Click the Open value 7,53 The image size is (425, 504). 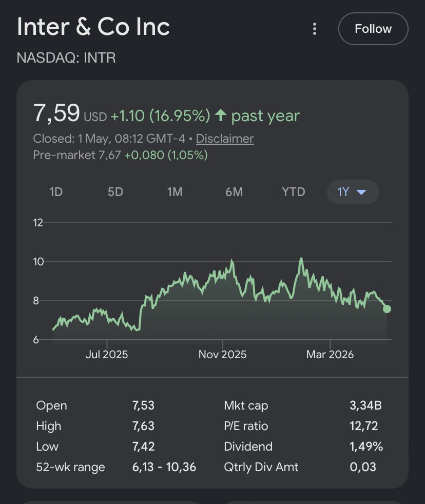pyautogui.click(x=143, y=405)
